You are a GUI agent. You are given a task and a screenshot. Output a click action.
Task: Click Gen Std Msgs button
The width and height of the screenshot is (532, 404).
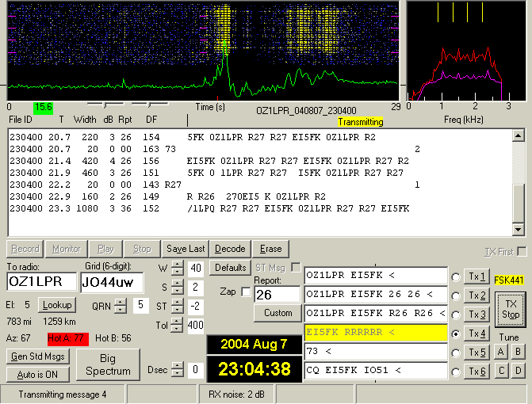(37, 356)
